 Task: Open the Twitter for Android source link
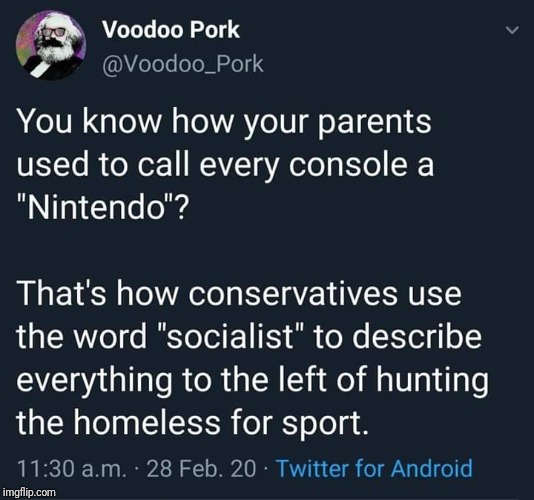coord(374,468)
